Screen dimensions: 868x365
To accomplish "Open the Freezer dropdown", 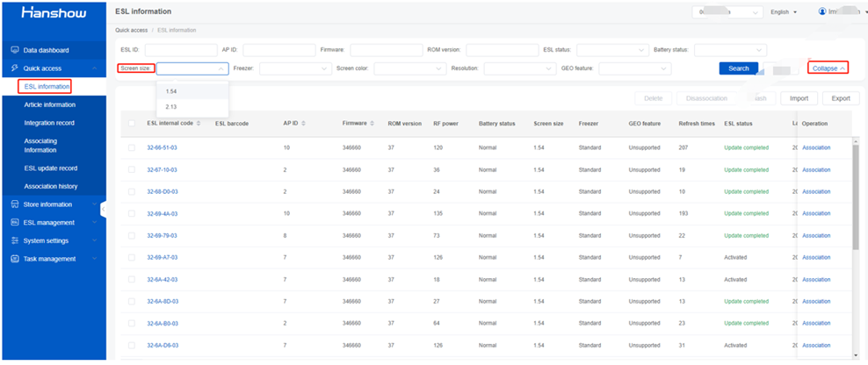I will coord(295,68).
